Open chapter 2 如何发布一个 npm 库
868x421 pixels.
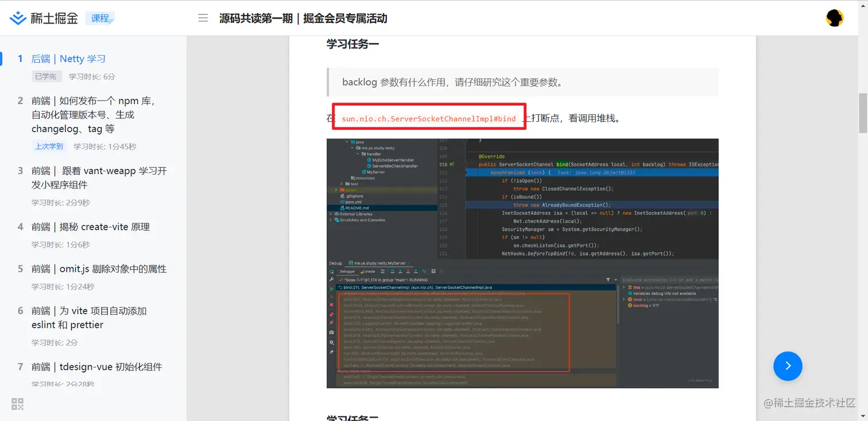[93, 115]
